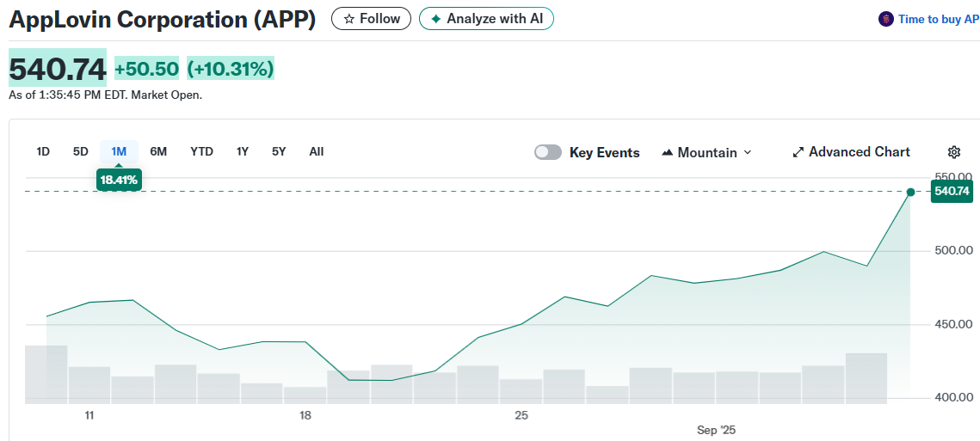980x441 pixels.
Task: Open Advanced Chart
Action: pos(851,152)
